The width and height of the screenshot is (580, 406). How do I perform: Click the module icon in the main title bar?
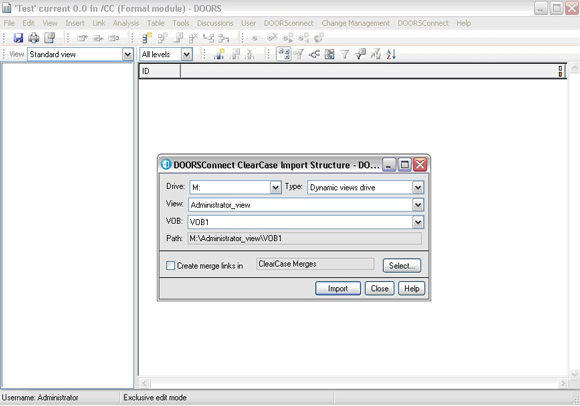point(7,8)
